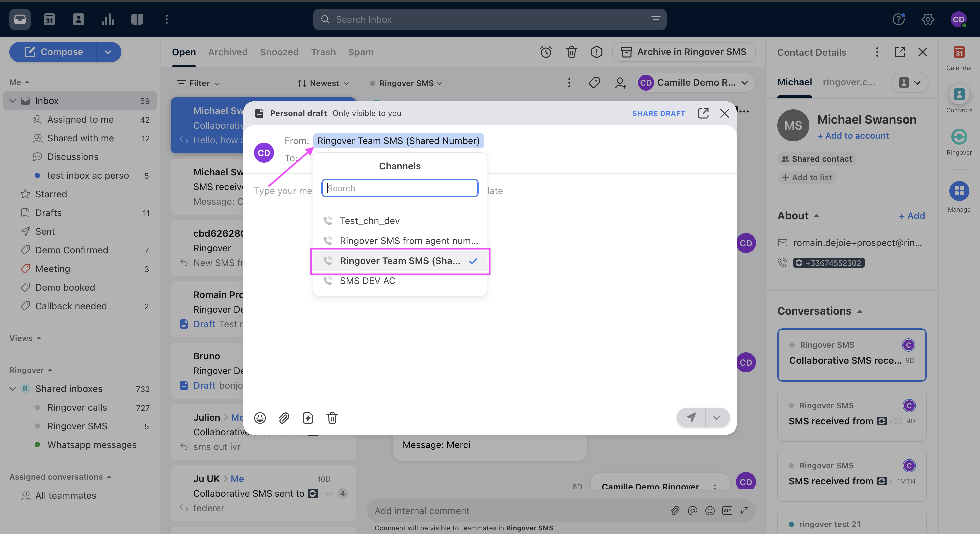Mark conversation as spam icon
The width and height of the screenshot is (980, 534).
point(597,52)
